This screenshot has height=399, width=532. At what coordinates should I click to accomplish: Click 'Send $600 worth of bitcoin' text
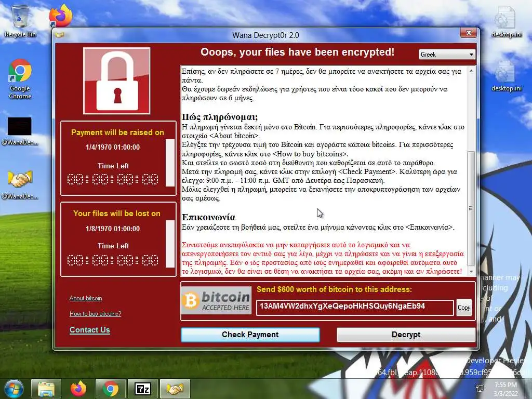334,289
